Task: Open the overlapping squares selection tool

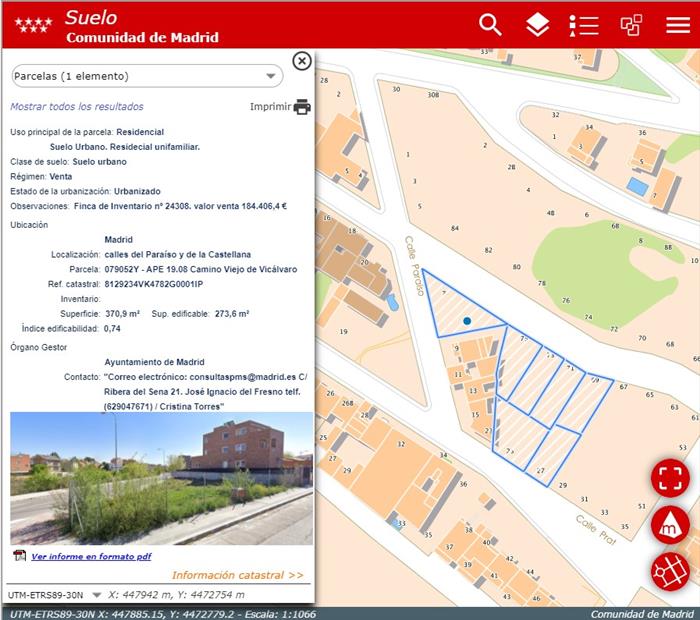Action: point(631,25)
